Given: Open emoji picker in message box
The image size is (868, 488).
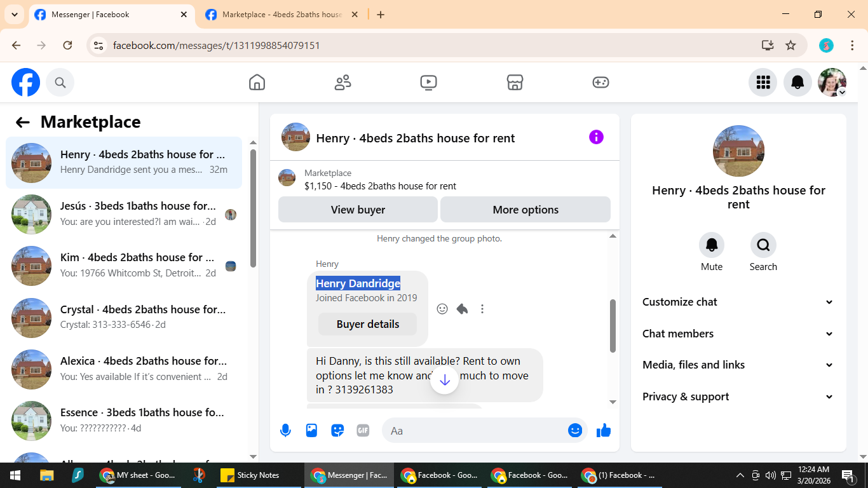Looking at the screenshot, I should pyautogui.click(x=575, y=431).
